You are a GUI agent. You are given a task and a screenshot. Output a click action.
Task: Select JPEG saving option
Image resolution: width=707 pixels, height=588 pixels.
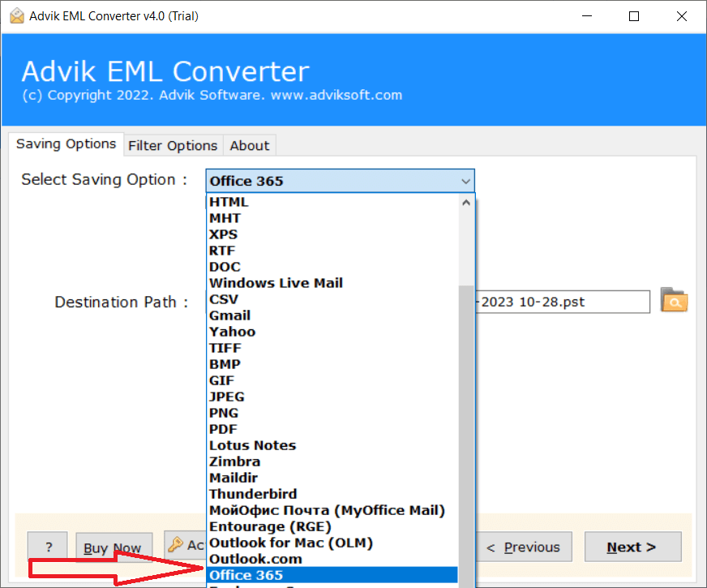pos(332,397)
